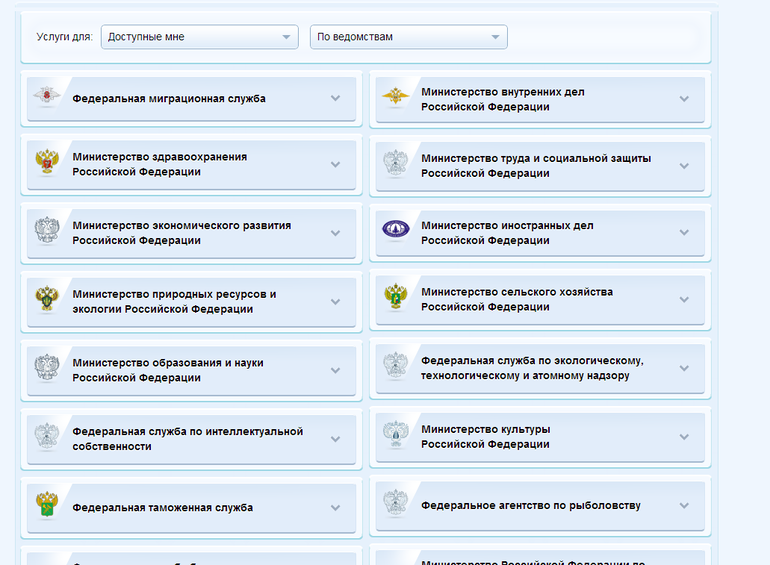Viewport: 770px width, 565px height.
Task: Click the Министерство культуры emblem icon
Action: (x=396, y=435)
